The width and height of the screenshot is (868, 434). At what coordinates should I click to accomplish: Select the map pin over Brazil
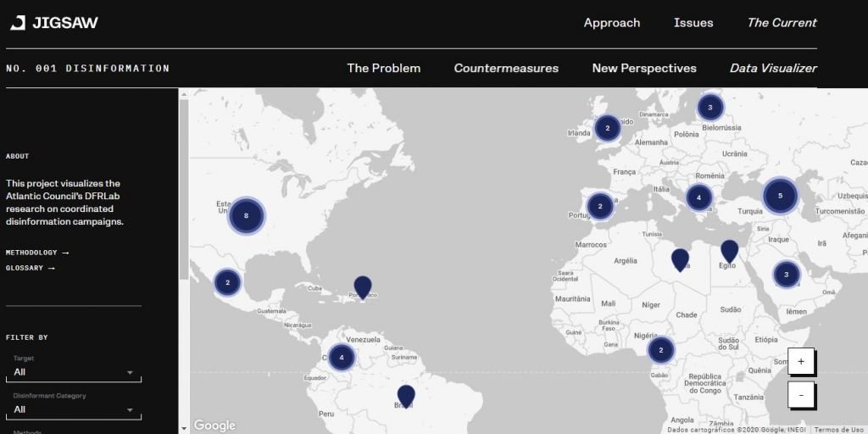coord(406,397)
